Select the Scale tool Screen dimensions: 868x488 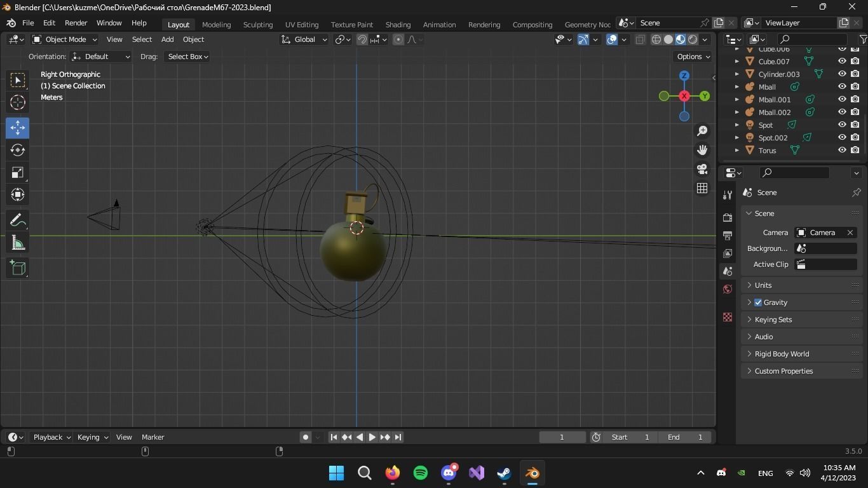pyautogui.click(x=18, y=172)
